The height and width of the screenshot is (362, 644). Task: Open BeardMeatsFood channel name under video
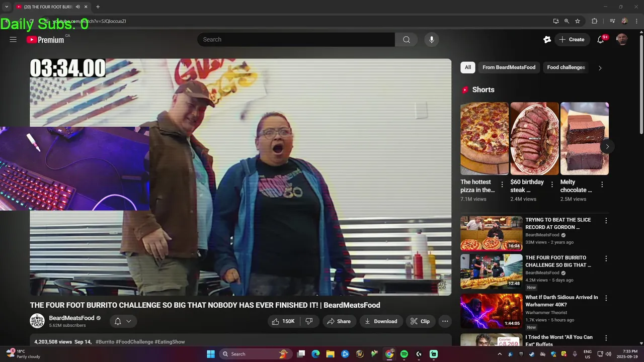71,318
